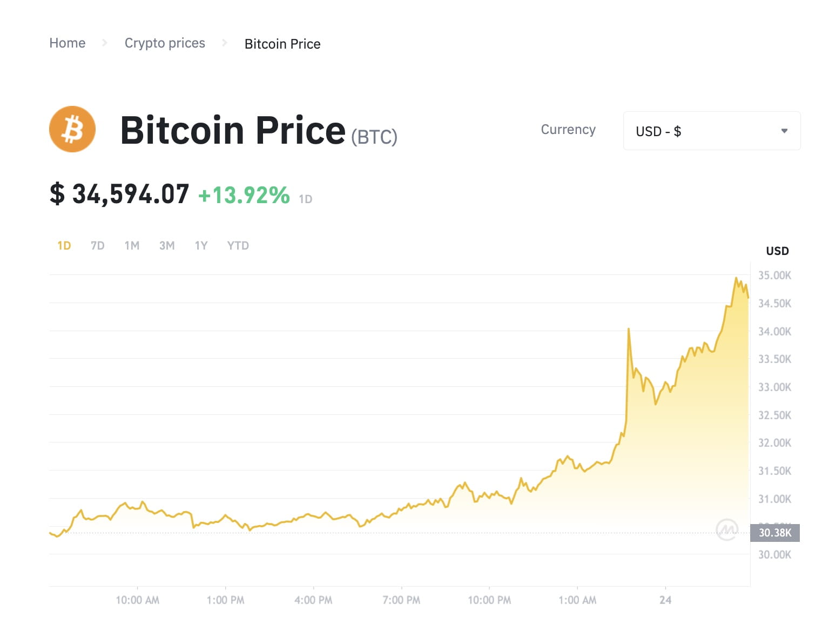
Task: Click the peak of the price chart line
Action: (737, 277)
